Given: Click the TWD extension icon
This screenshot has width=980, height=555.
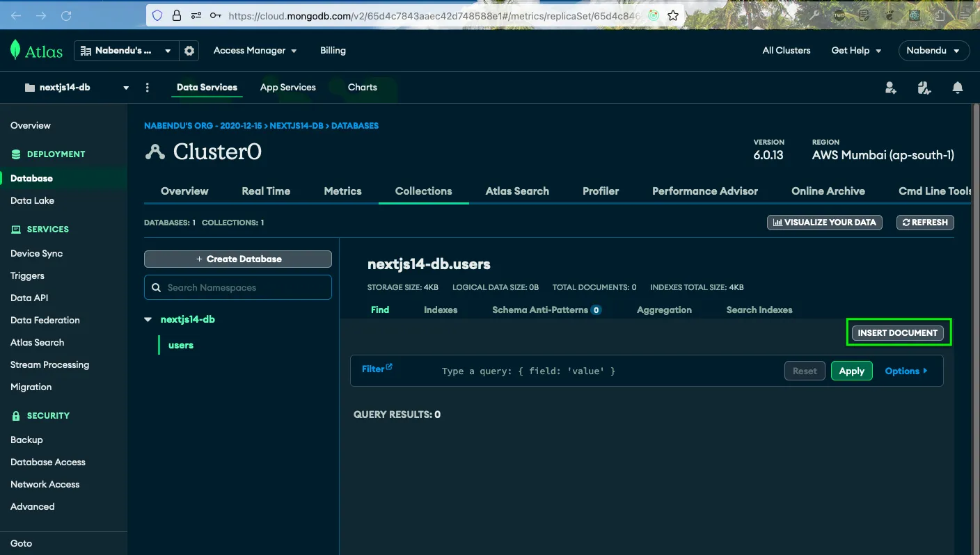Looking at the screenshot, I should (840, 15).
